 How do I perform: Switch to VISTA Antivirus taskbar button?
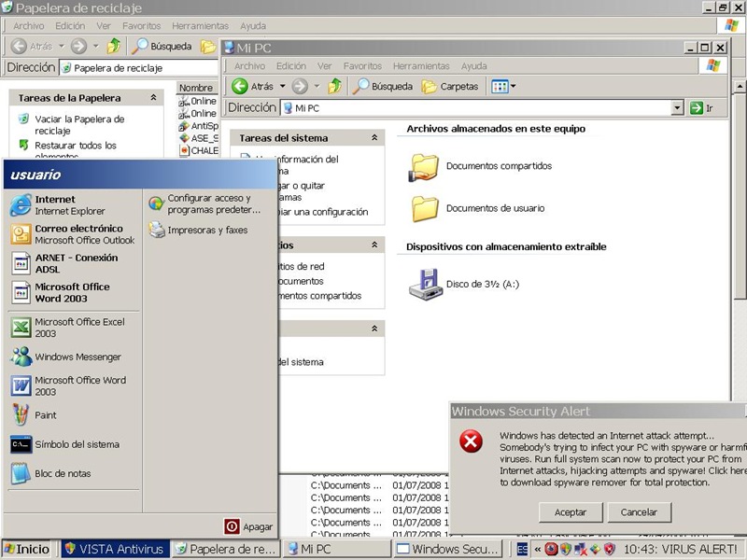click(x=115, y=549)
